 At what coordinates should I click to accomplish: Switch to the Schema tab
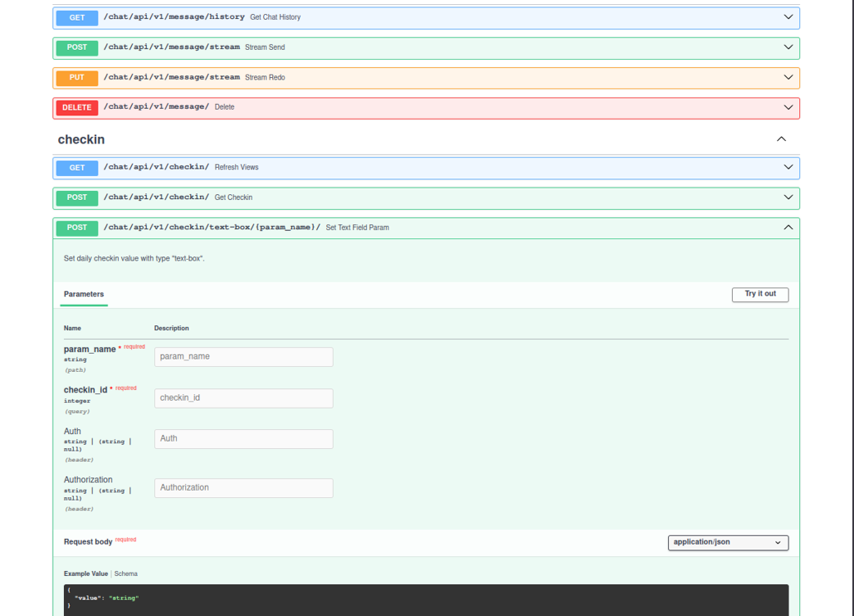tap(126, 573)
